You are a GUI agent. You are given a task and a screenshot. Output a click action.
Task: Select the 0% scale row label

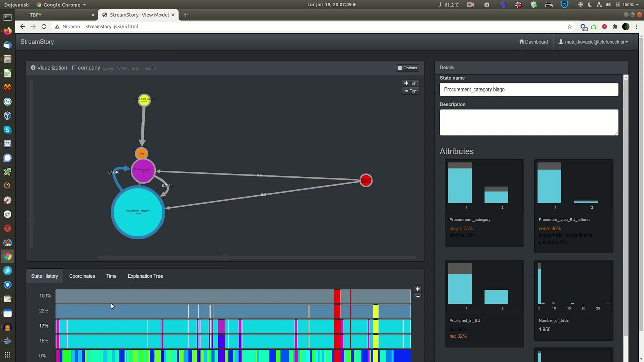point(43,356)
